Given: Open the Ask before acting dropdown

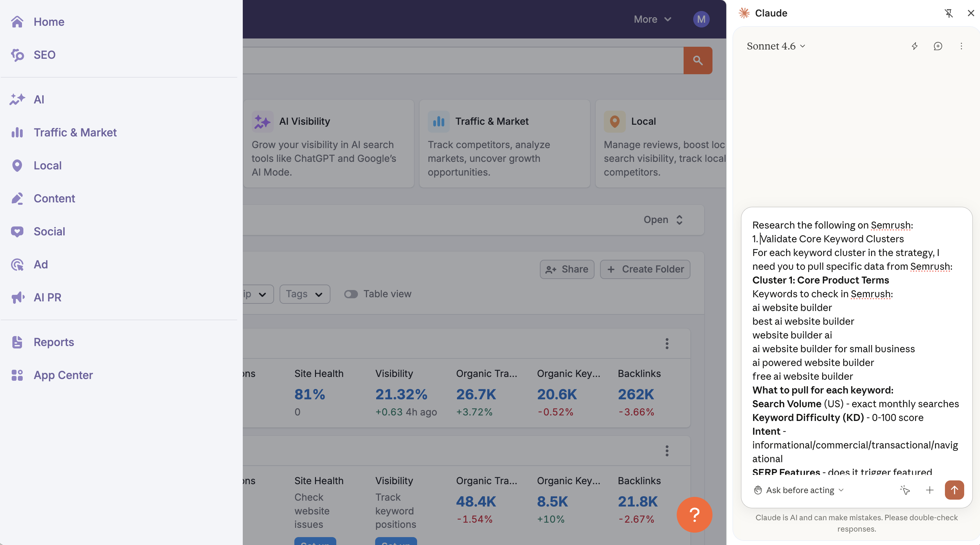Looking at the screenshot, I should pyautogui.click(x=798, y=490).
